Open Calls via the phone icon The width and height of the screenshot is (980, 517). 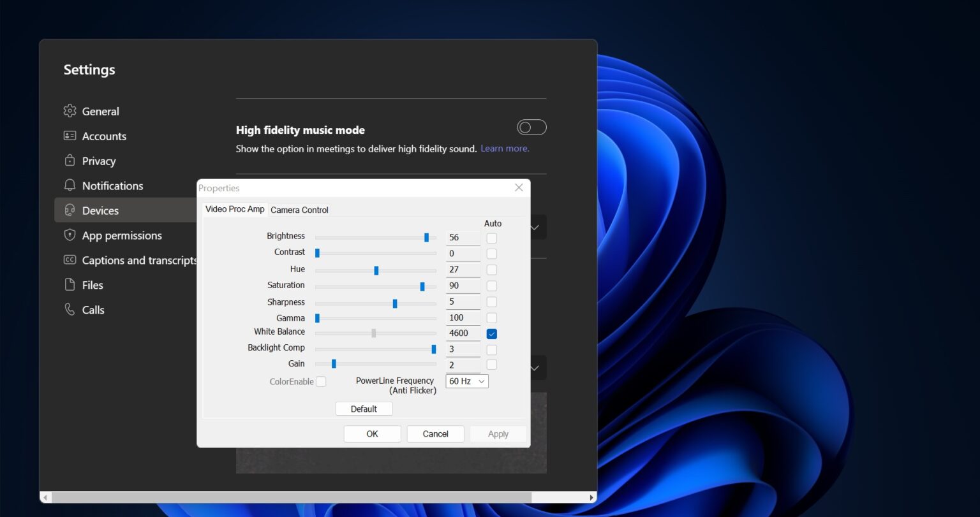coord(70,310)
